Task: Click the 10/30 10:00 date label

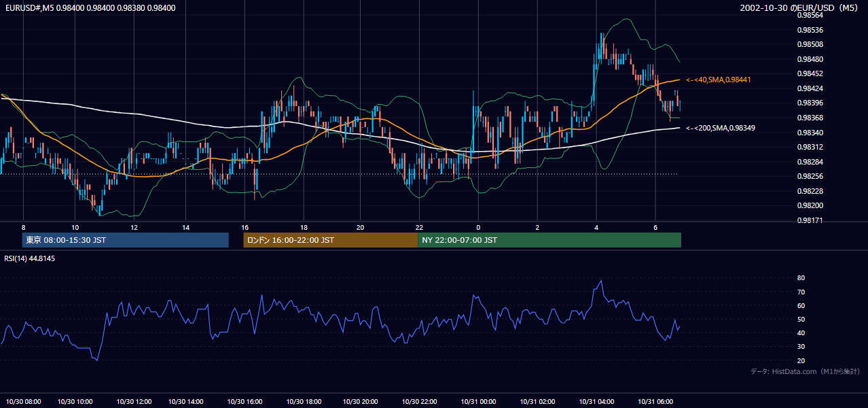Action: pos(75,402)
